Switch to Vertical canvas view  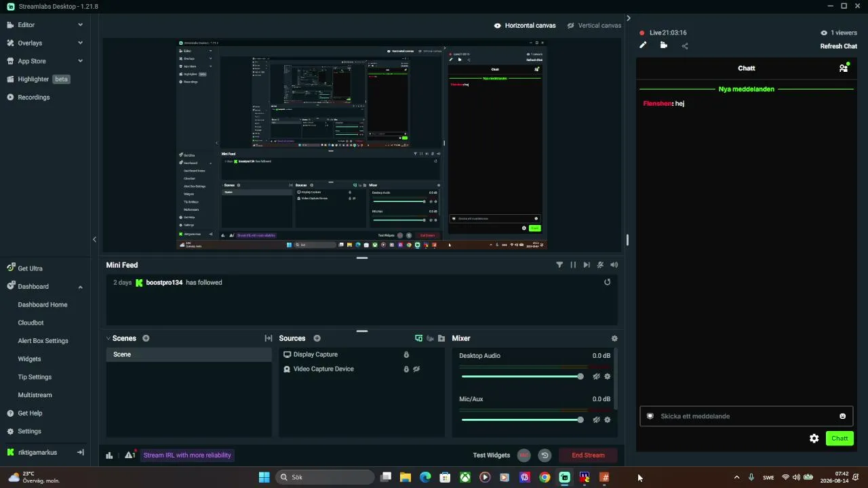coord(594,26)
